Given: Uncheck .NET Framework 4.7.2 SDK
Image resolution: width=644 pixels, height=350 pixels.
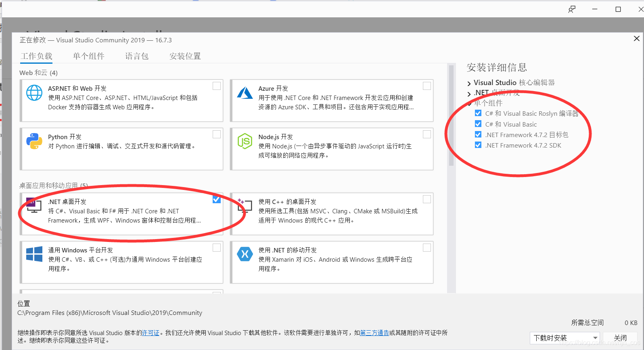Looking at the screenshot, I should click(478, 145).
